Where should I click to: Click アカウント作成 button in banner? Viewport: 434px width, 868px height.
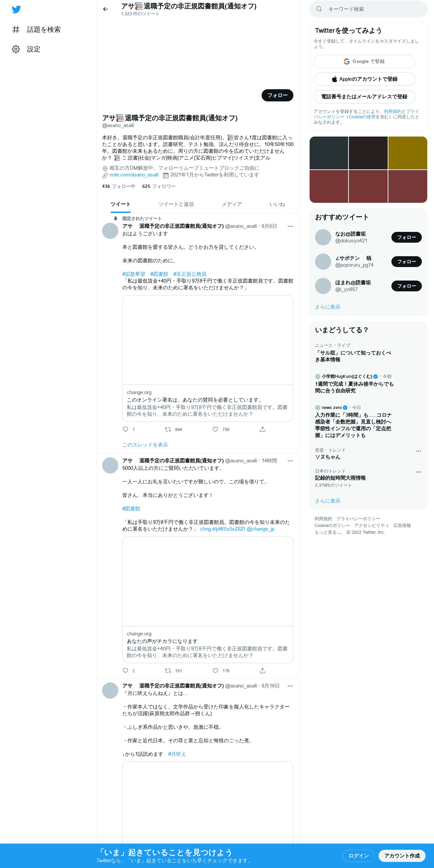[402, 856]
